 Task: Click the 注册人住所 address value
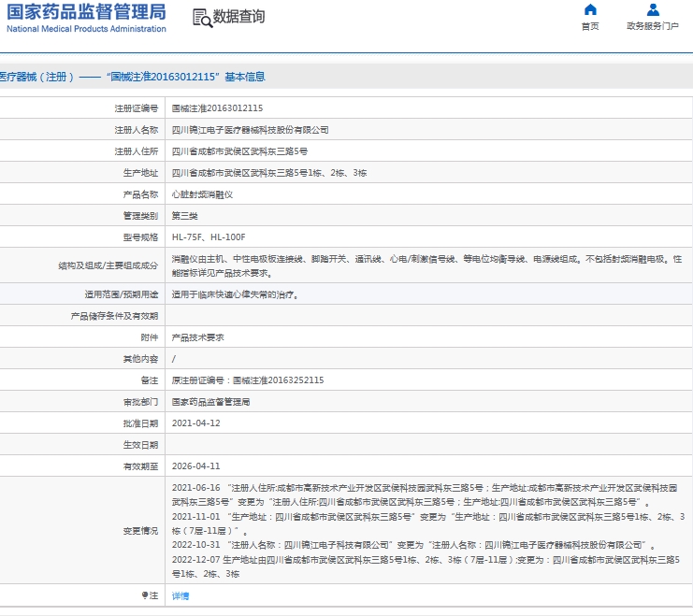(239, 151)
